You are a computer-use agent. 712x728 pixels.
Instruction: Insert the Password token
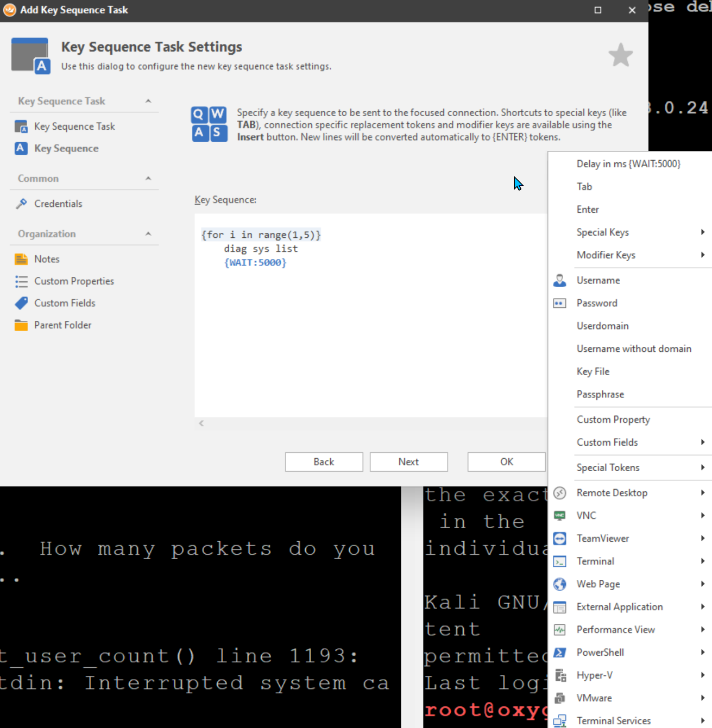pos(596,303)
